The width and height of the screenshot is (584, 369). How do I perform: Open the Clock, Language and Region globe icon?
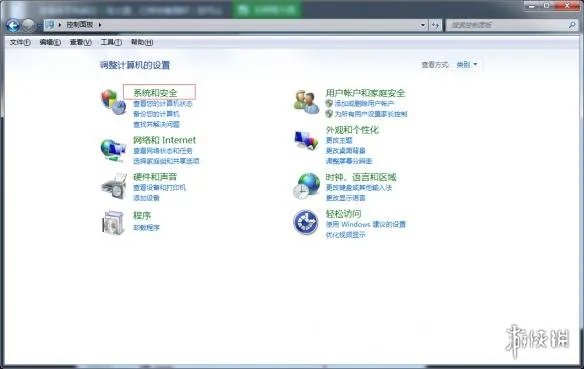(x=306, y=186)
